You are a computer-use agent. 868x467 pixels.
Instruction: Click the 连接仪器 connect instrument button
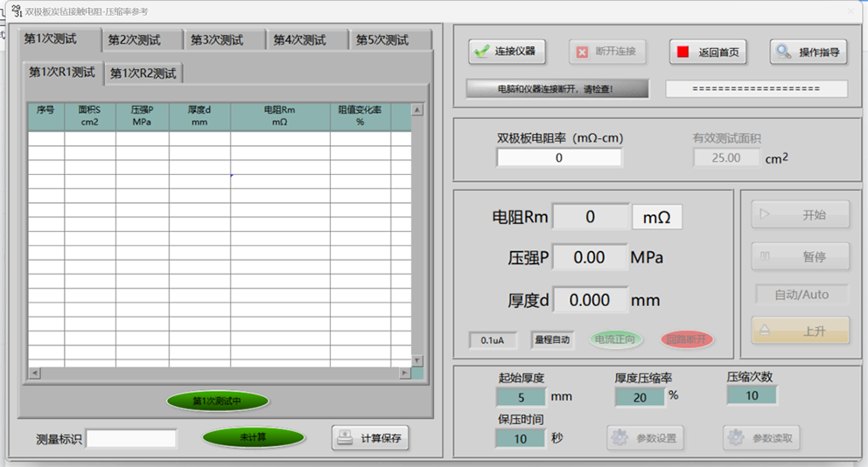[x=507, y=52]
